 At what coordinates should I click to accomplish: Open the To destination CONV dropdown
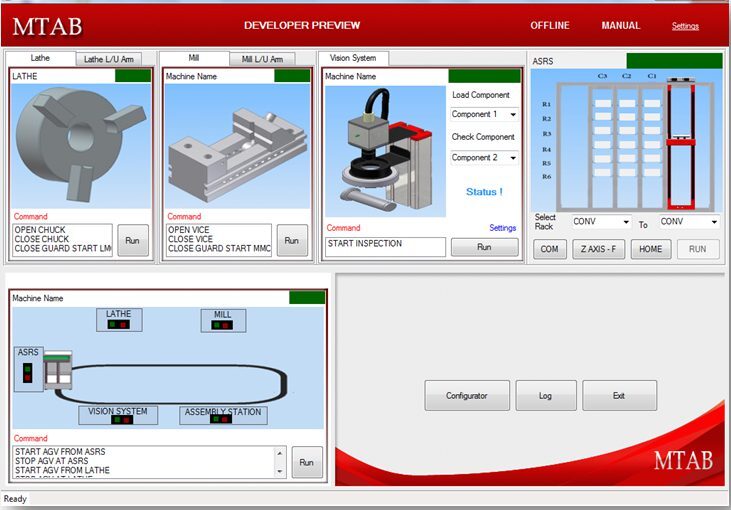point(689,222)
